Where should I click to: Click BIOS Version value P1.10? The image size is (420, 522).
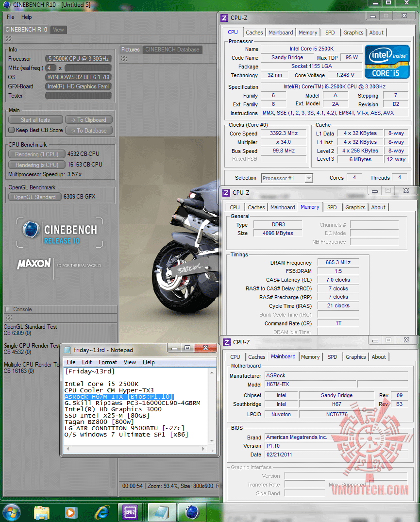pyautogui.click(x=336, y=446)
